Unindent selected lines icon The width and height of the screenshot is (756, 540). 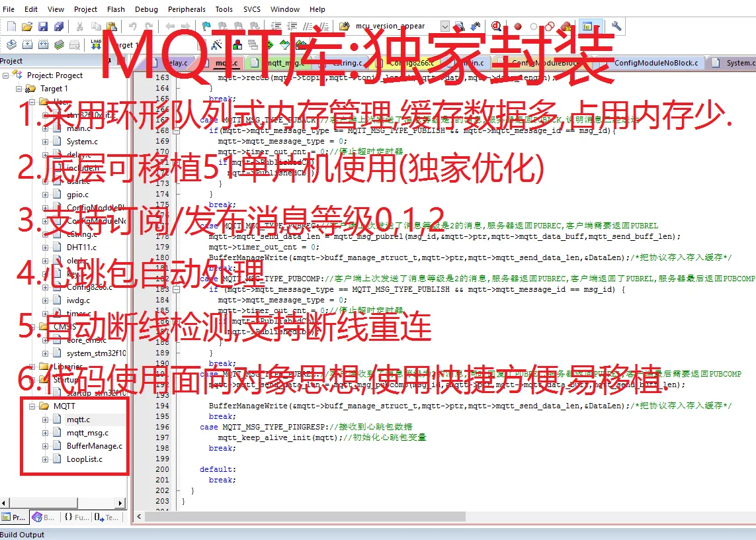292,26
